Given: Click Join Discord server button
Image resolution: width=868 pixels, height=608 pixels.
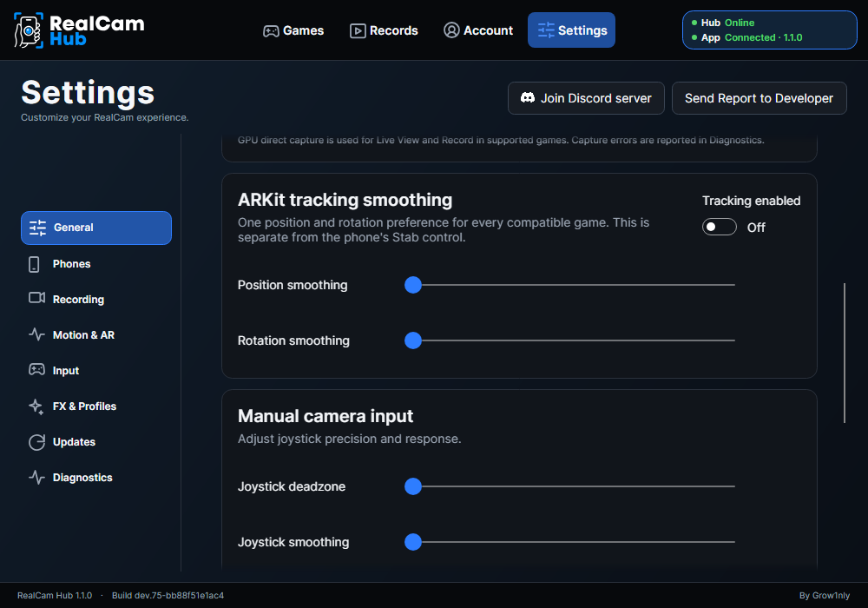Looking at the screenshot, I should click(x=586, y=98).
